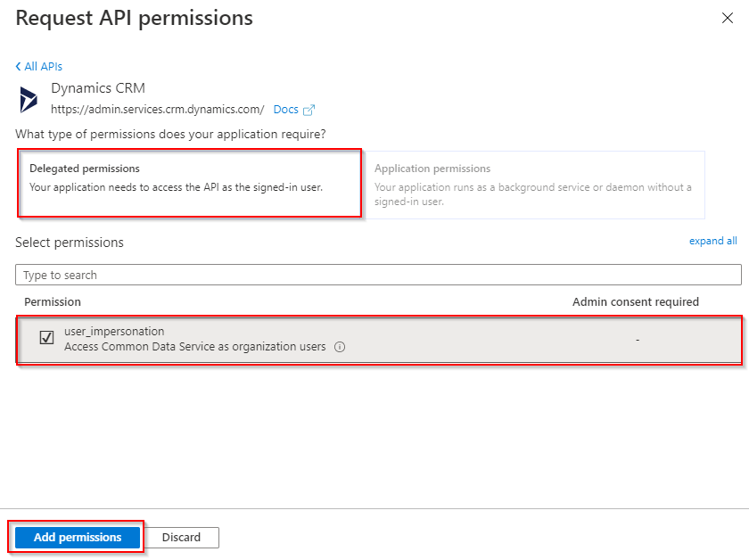Select the Delegated permissions option

click(190, 184)
